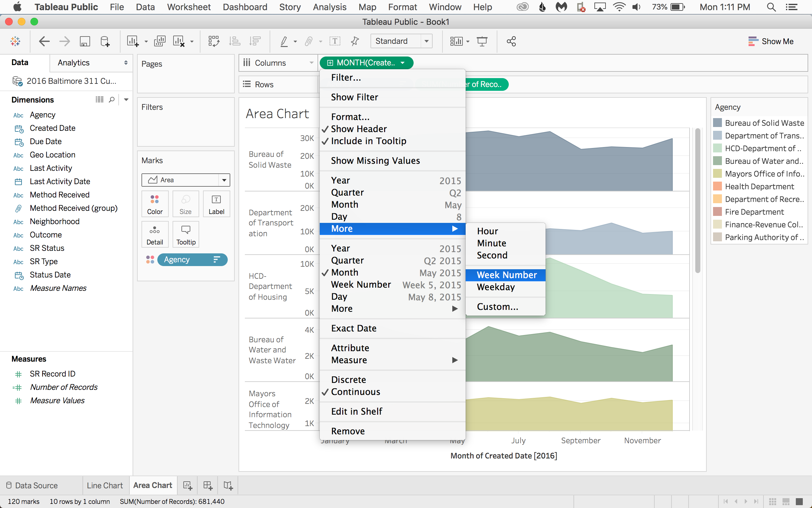Click the sort ascending icon
Viewport: 812px width, 508px height.
[x=234, y=41]
